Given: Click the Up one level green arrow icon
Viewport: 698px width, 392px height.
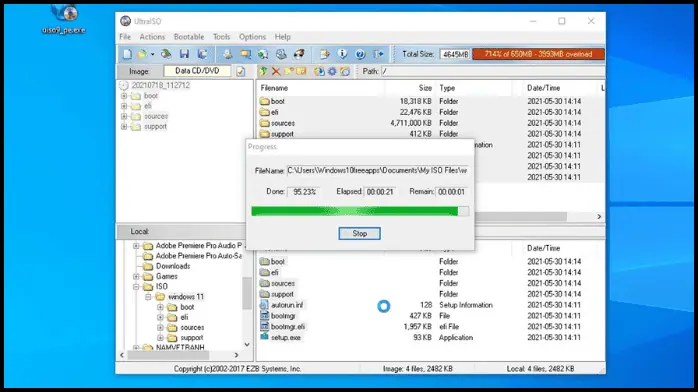Looking at the screenshot, I should point(263,71).
